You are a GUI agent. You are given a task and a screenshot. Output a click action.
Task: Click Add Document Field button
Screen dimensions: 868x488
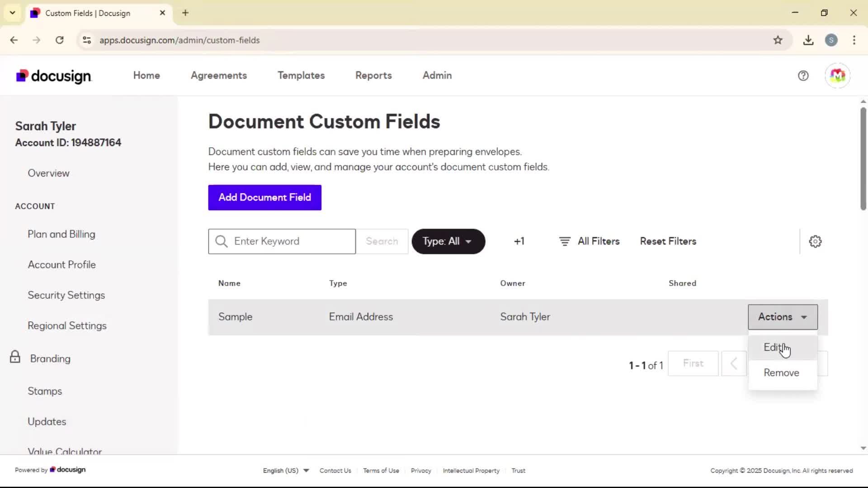(265, 197)
